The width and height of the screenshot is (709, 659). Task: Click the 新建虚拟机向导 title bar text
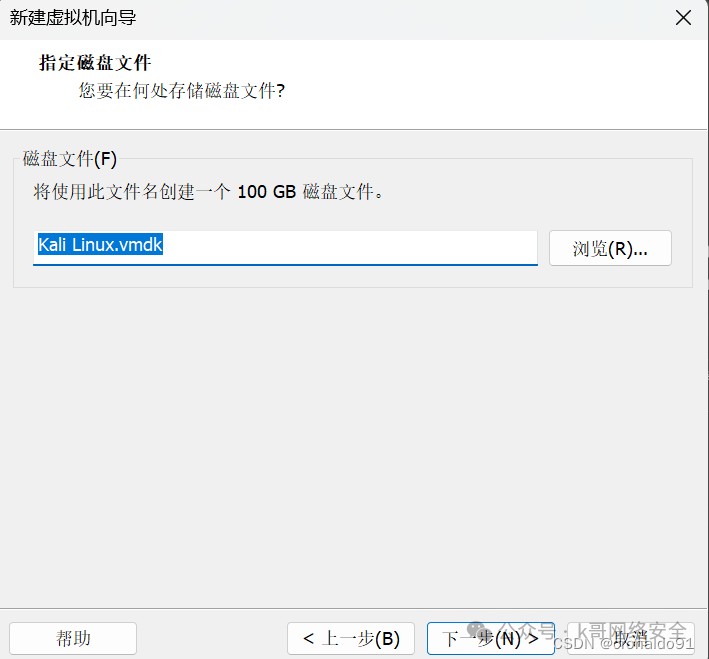tap(73, 18)
